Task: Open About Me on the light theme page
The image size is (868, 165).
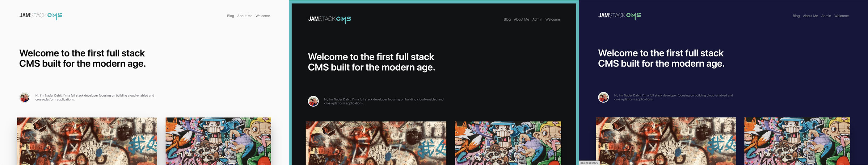Action: (245, 16)
